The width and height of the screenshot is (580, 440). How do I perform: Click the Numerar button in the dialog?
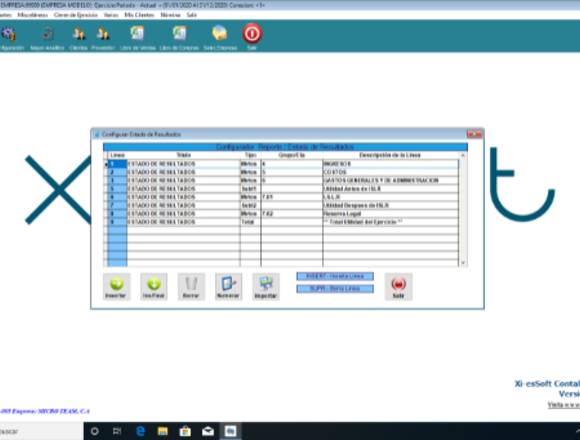pos(229,287)
